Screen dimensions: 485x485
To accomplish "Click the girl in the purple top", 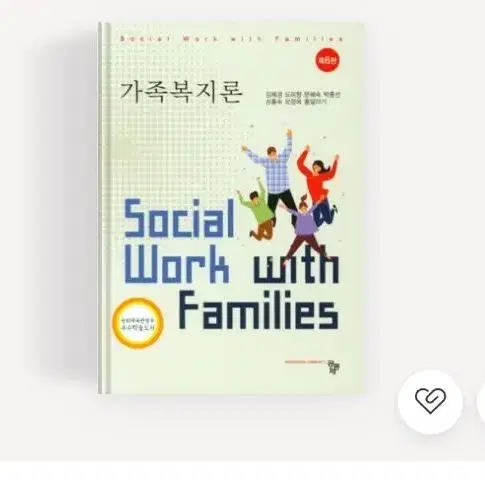I will click(x=304, y=227).
